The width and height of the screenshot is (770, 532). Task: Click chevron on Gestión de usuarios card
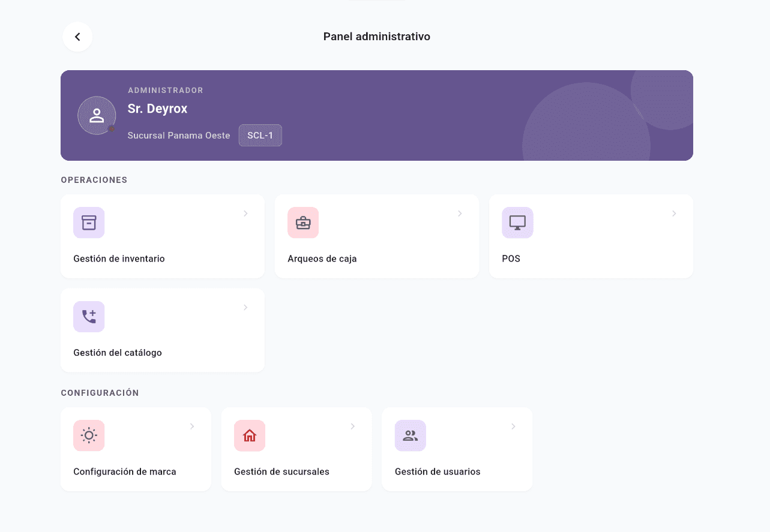point(514,426)
